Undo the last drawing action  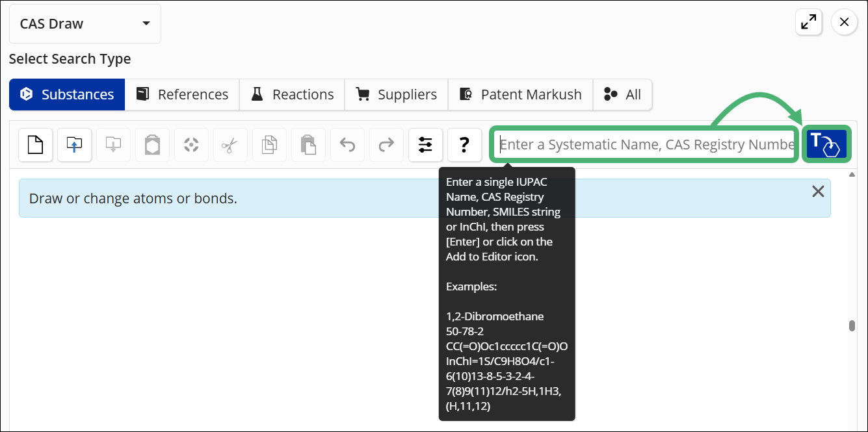tap(347, 144)
